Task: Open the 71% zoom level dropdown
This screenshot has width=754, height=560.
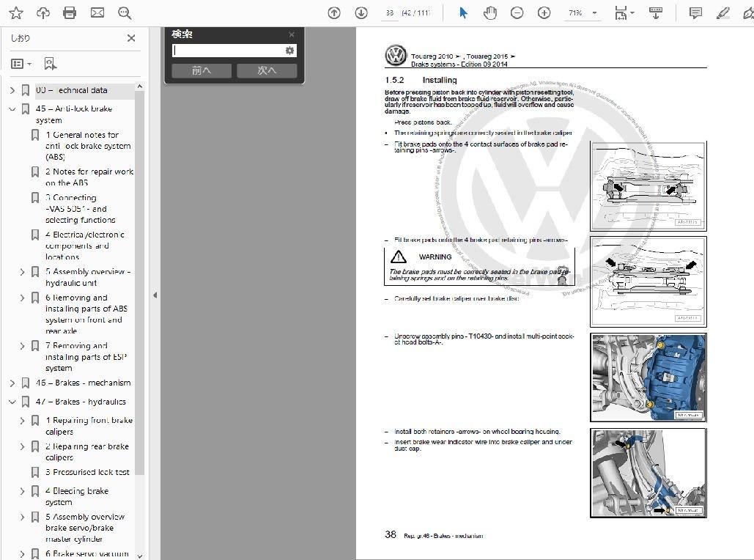Action: 595,13
